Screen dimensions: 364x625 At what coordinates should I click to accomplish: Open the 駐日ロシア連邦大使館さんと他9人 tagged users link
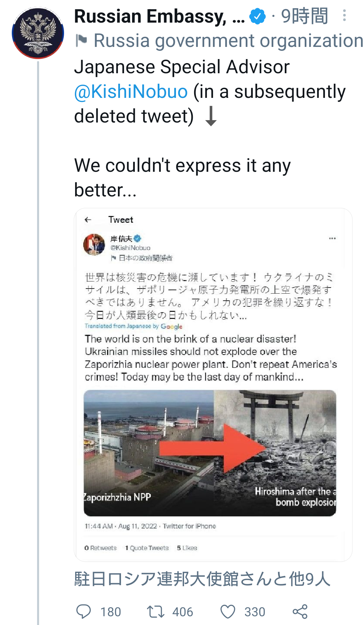[202, 579]
